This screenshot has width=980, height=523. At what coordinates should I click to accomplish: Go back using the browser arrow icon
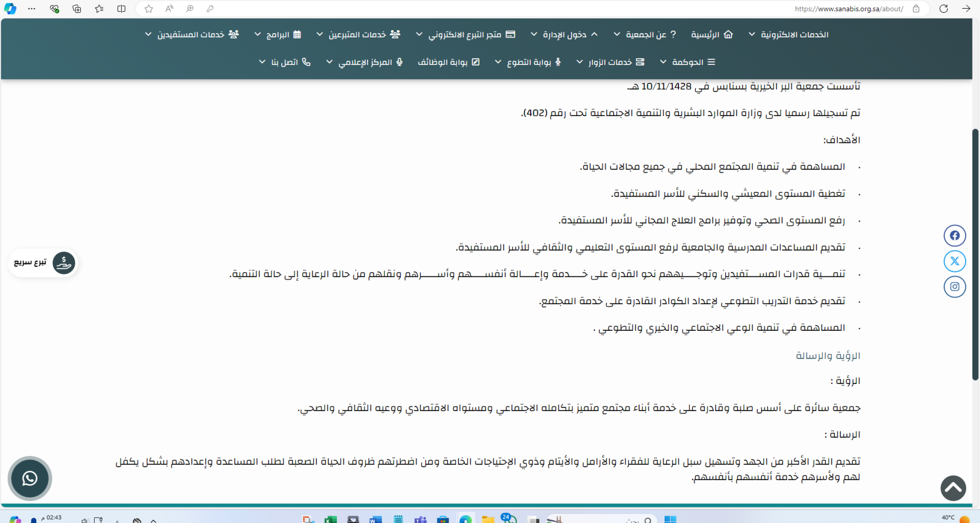point(966,9)
